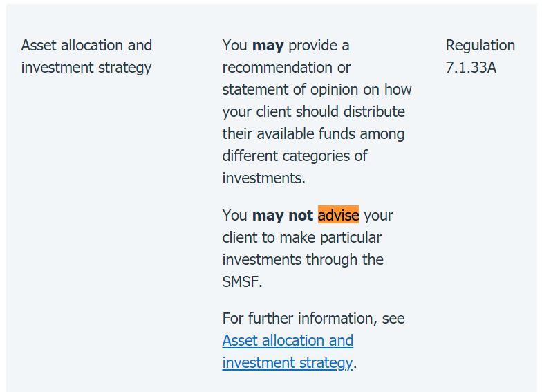Click 'statement of opinion on how' line

[317, 90]
